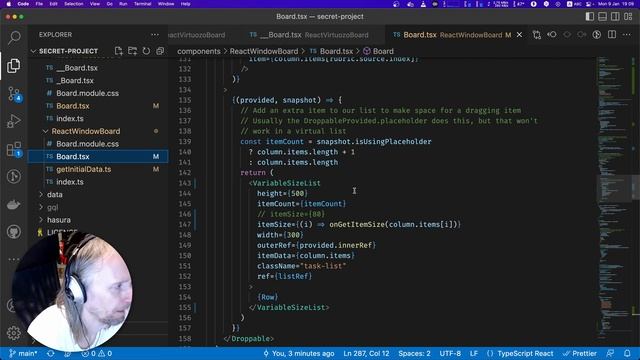This screenshot has height=360, width=640.
Task: Click the Prettier status item
Action: (580, 353)
